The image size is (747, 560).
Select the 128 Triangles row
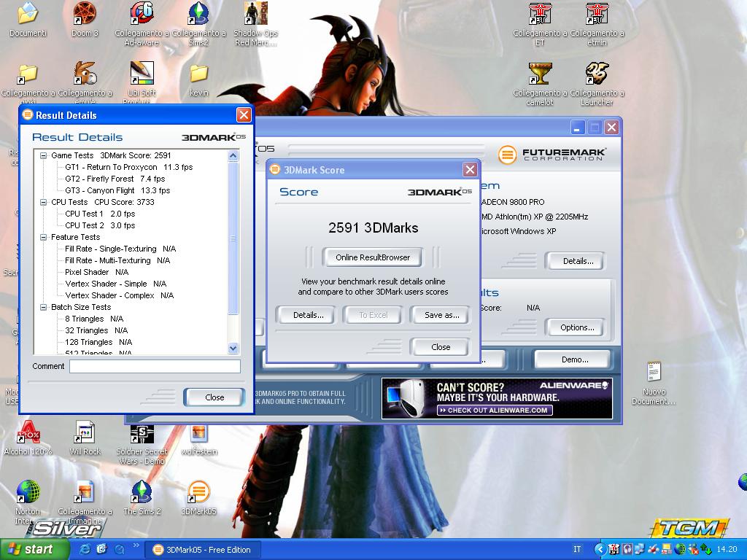[x=98, y=342]
